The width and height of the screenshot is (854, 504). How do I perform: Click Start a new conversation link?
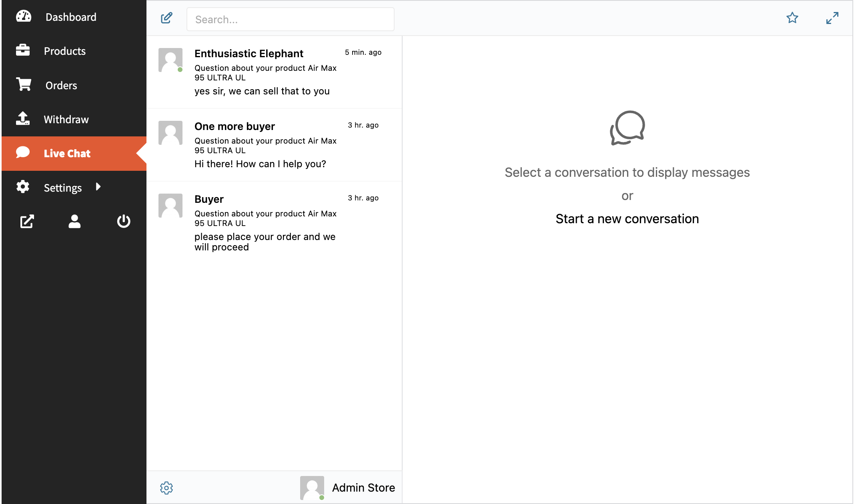[x=627, y=219]
